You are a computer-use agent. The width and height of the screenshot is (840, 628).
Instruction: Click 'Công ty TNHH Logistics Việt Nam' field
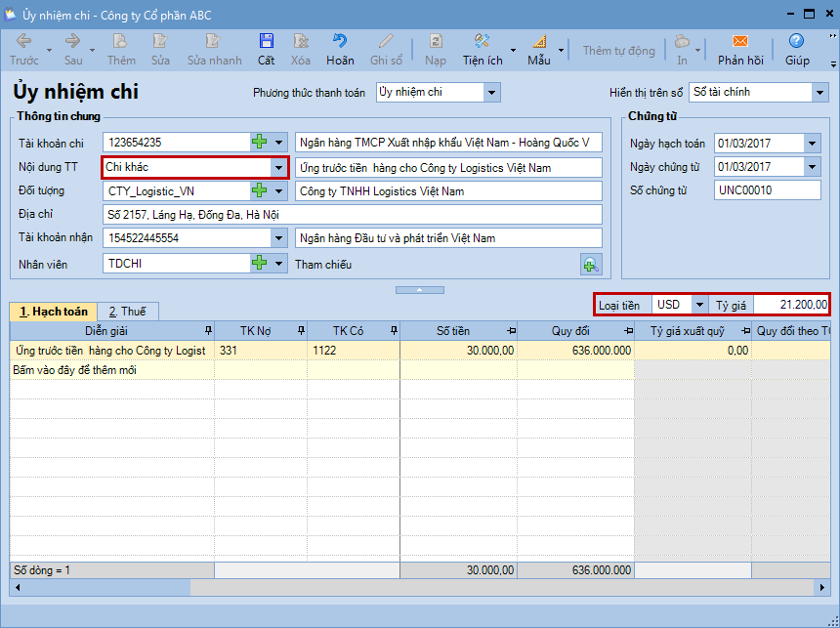coord(448,190)
